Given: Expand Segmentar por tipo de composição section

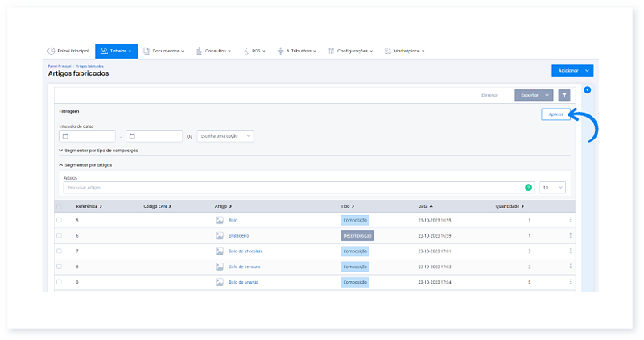Looking at the screenshot, I should click(x=100, y=151).
